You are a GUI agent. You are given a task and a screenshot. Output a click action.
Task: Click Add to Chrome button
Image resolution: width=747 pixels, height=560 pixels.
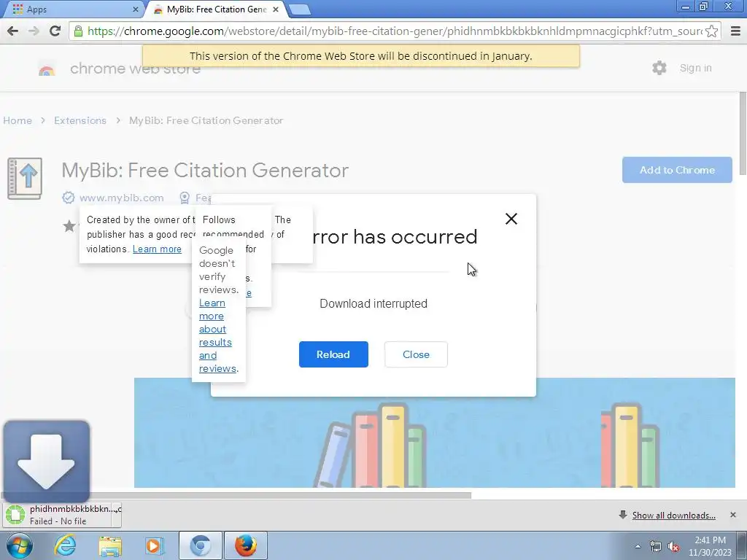pyautogui.click(x=677, y=170)
